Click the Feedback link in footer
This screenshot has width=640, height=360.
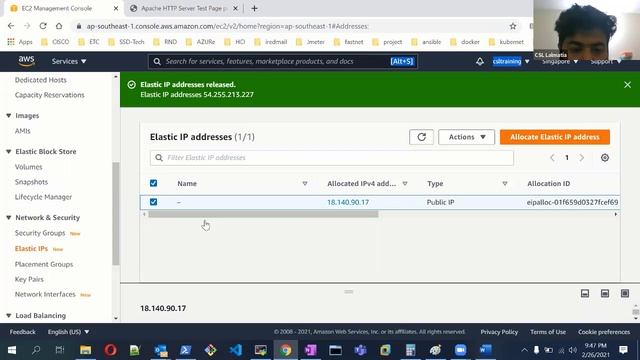[x=23, y=332]
